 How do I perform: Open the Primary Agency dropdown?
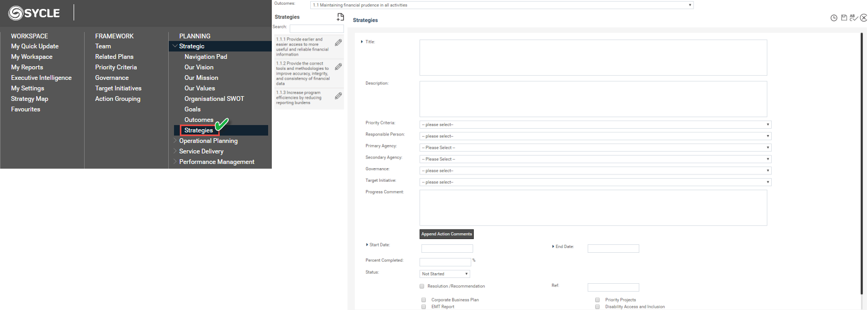pyautogui.click(x=595, y=148)
